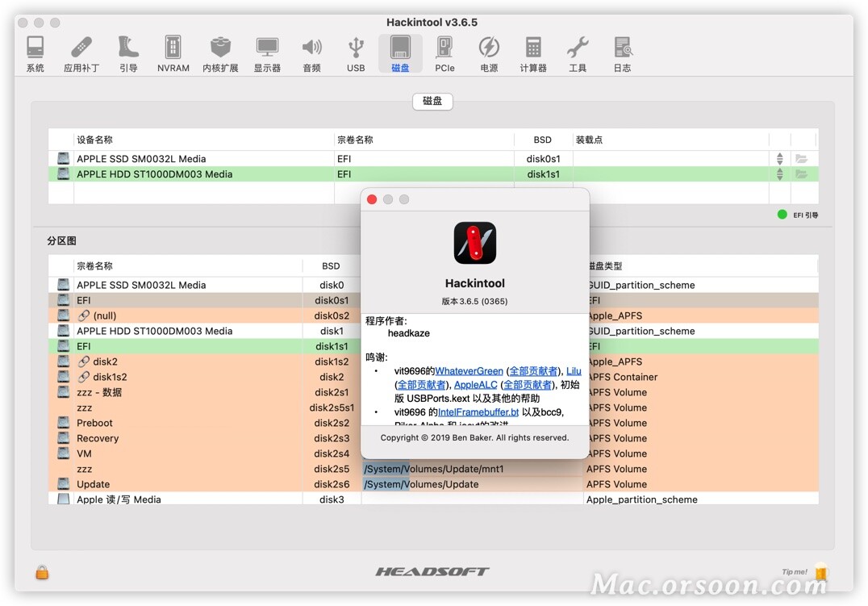Viewport: 868px width, 606px height.
Task: Select the 工具 toolbar icon
Action: click(578, 48)
